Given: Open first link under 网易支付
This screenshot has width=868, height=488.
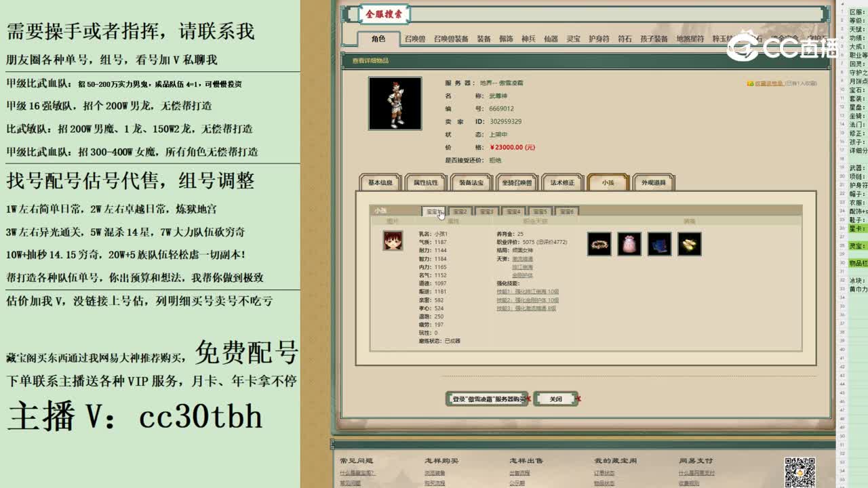Looking at the screenshot, I should tap(696, 473).
